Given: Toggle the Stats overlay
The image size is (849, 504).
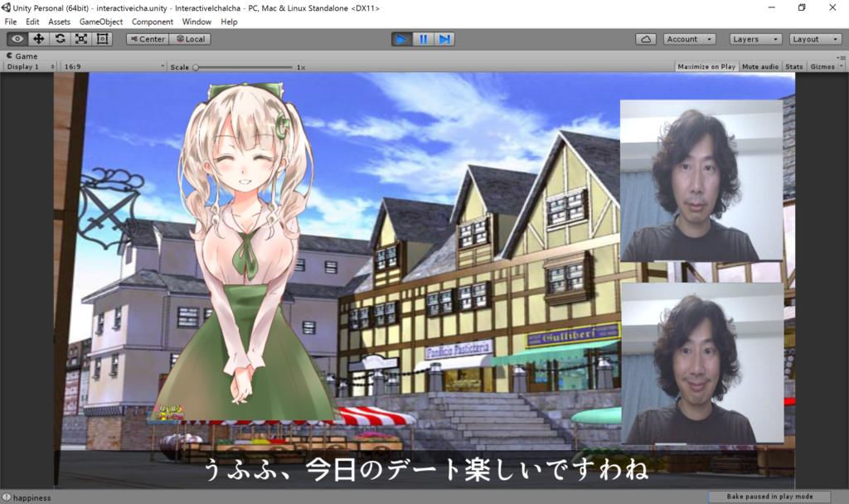Looking at the screenshot, I should click(793, 66).
